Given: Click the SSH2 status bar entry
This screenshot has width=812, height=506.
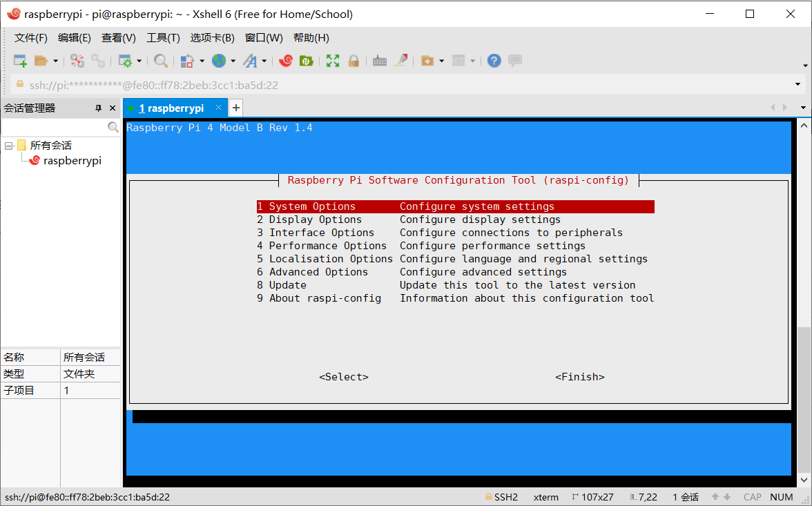Looking at the screenshot, I should (502, 497).
